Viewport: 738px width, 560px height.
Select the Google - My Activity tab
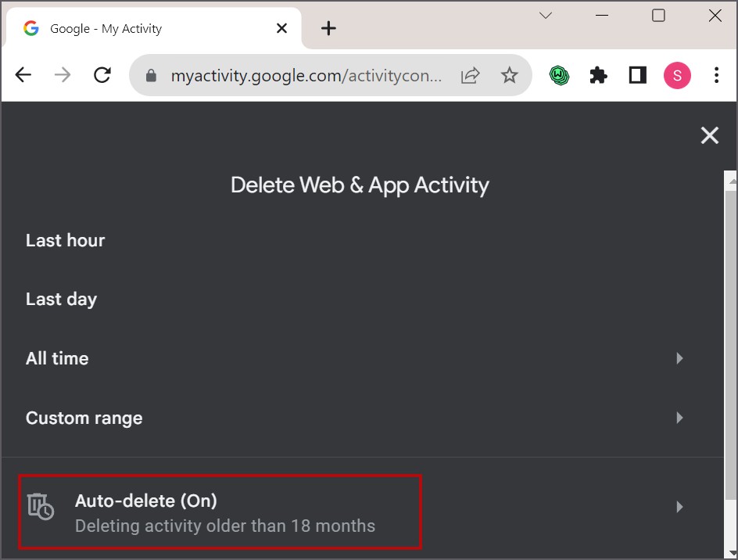tap(152, 28)
